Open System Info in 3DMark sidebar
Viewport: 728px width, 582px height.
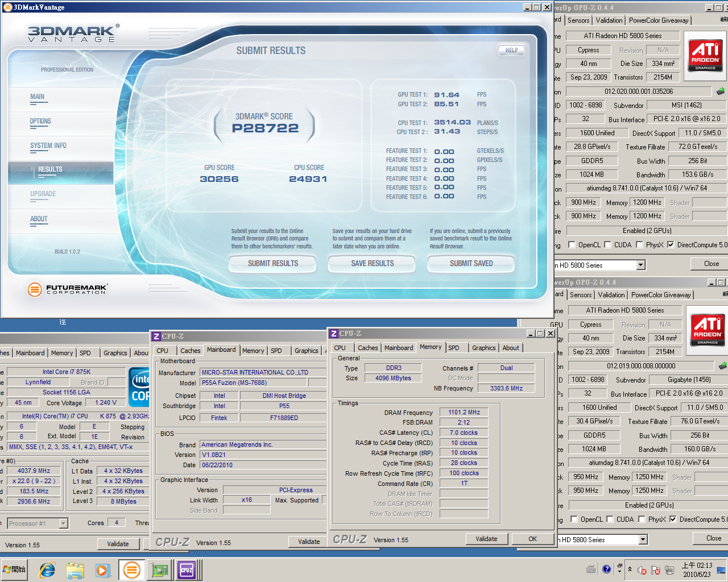tap(48, 145)
